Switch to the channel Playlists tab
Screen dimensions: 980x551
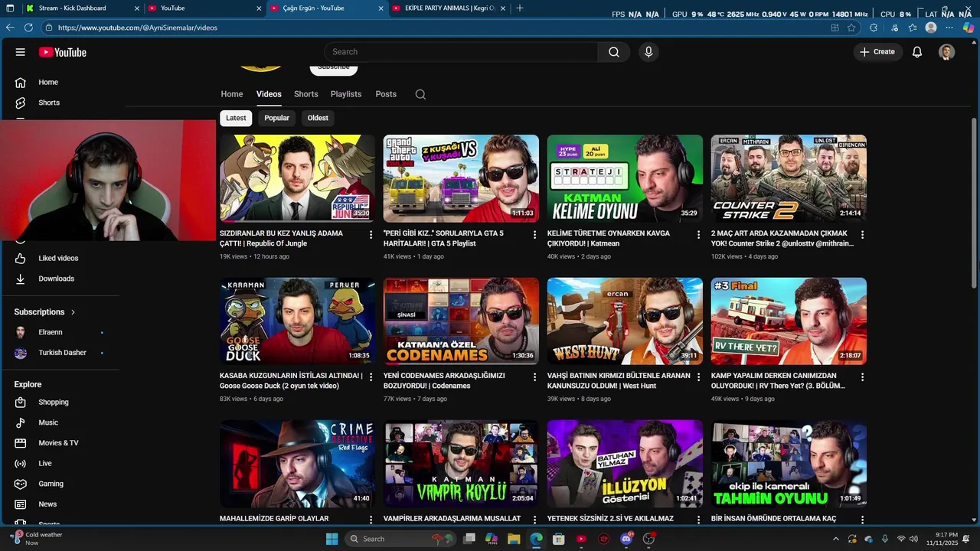click(346, 94)
